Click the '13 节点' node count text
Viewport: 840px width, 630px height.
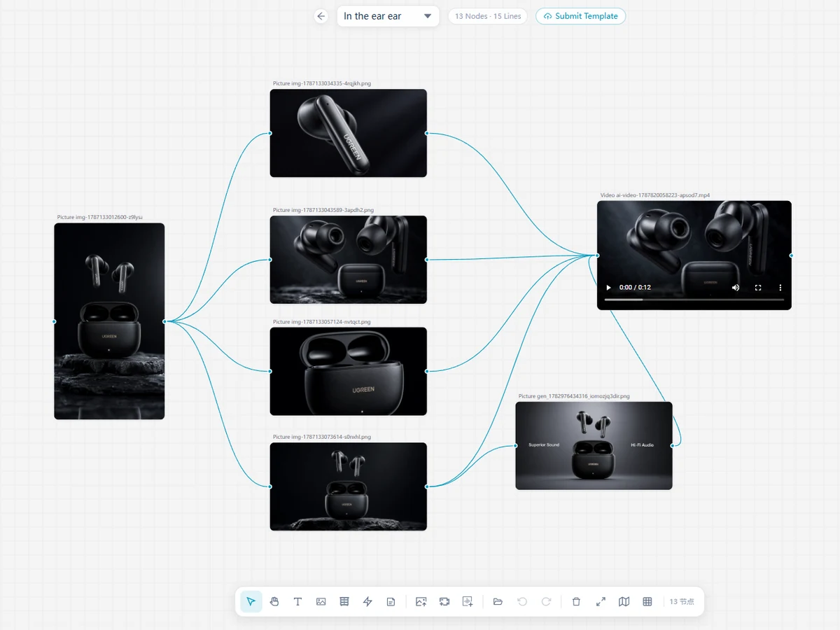[x=682, y=601]
